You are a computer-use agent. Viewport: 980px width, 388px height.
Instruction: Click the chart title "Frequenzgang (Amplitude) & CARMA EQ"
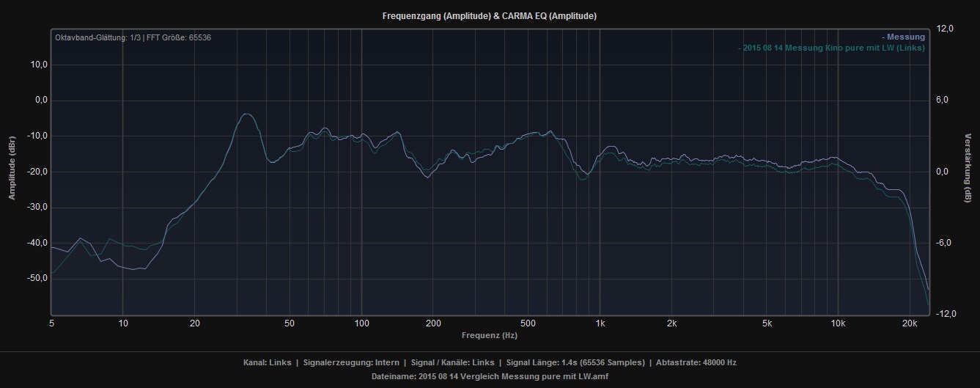coord(489,15)
